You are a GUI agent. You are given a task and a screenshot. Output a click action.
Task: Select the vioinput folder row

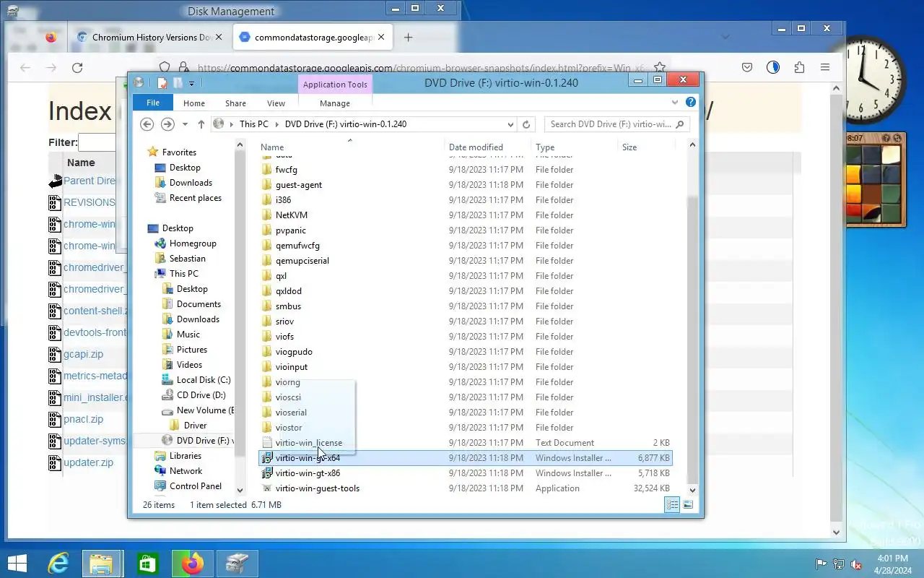466,367
